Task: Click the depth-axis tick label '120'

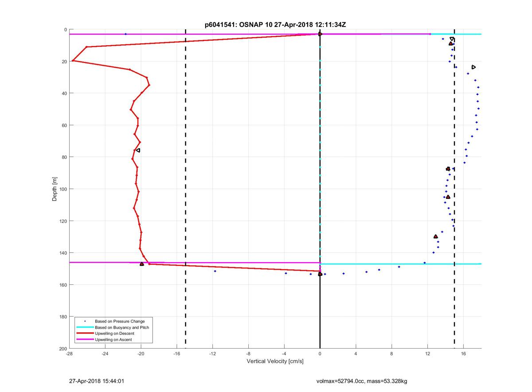Action: pos(63,221)
